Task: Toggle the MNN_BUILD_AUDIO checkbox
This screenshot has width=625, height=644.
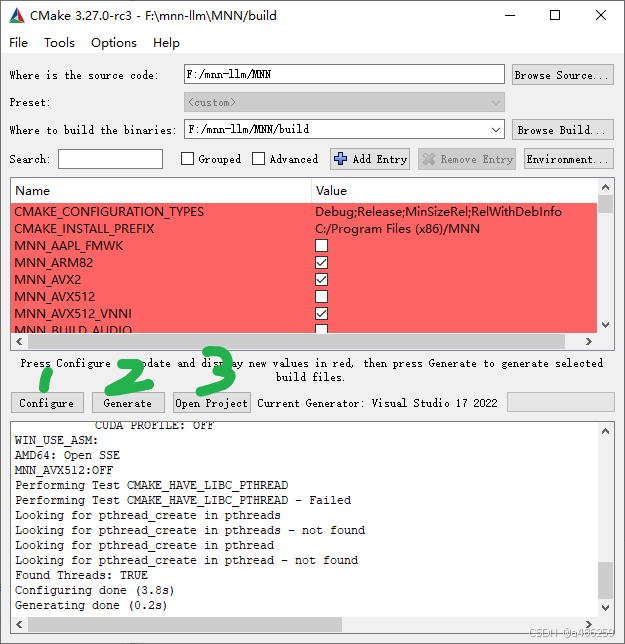Action: [x=322, y=329]
